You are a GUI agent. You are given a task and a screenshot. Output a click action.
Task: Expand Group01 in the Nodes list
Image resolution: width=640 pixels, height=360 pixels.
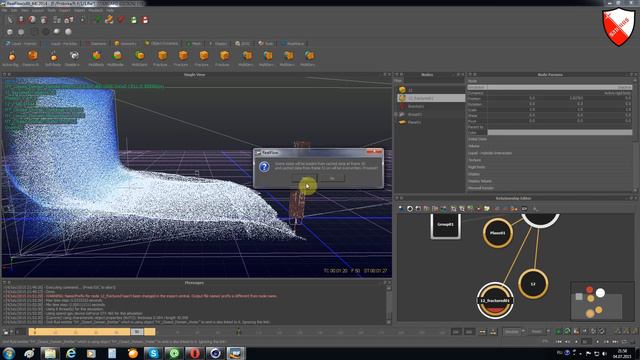(396, 114)
